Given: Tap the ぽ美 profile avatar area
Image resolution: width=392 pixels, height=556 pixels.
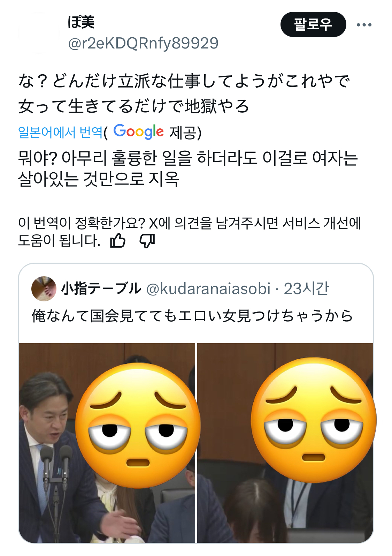Looking at the screenshot, I should (38, 32).
